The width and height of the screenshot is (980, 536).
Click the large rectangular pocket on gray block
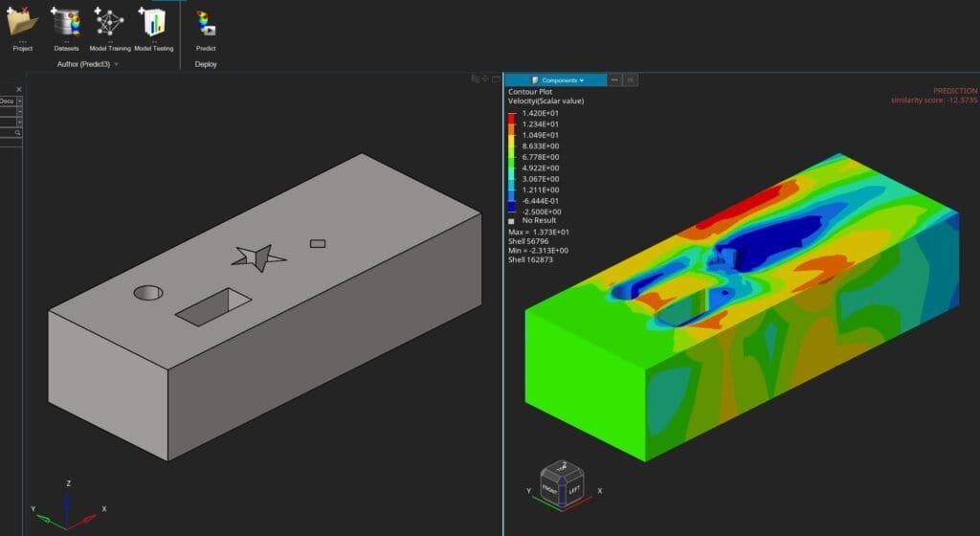pyautogui.click(x=213, y=306)
